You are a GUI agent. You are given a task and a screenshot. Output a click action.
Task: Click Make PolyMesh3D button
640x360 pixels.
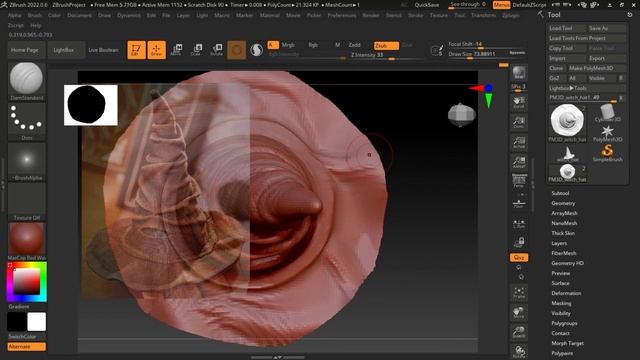click(x=597, y=68)
